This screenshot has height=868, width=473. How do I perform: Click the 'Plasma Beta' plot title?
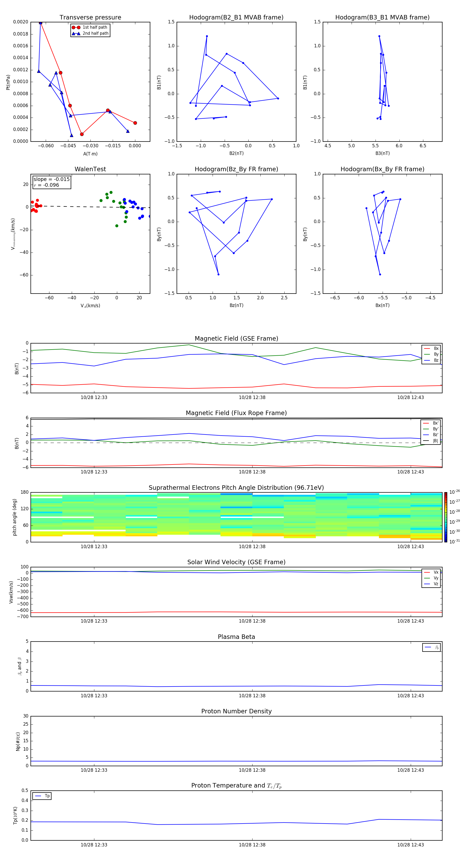click(x=236, y=637)
